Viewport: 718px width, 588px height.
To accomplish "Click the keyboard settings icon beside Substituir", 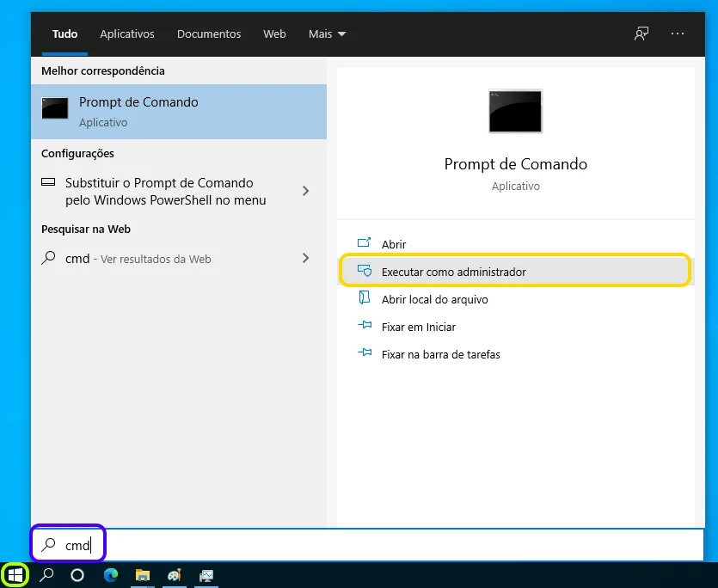I will pos(48,181).
